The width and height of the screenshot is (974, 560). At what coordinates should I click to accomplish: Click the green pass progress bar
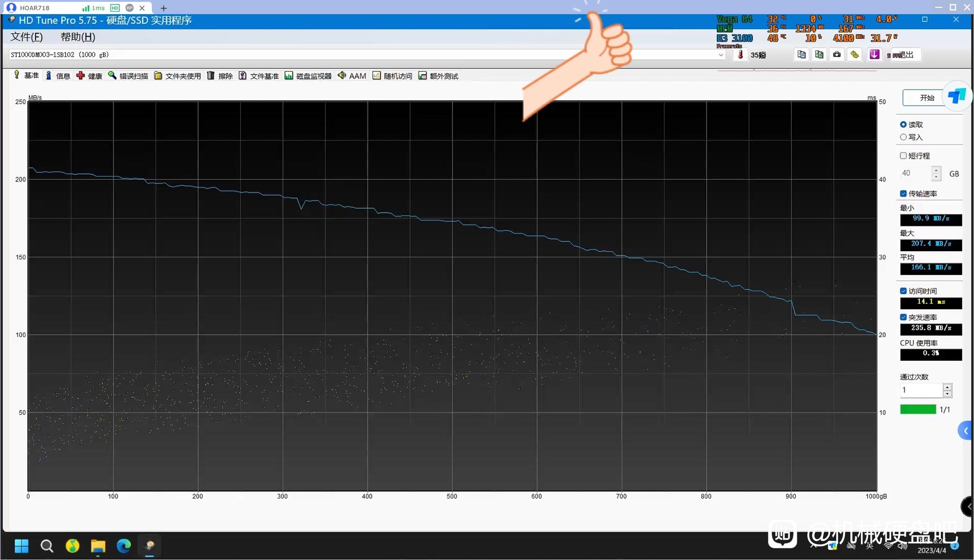point(918,410)
